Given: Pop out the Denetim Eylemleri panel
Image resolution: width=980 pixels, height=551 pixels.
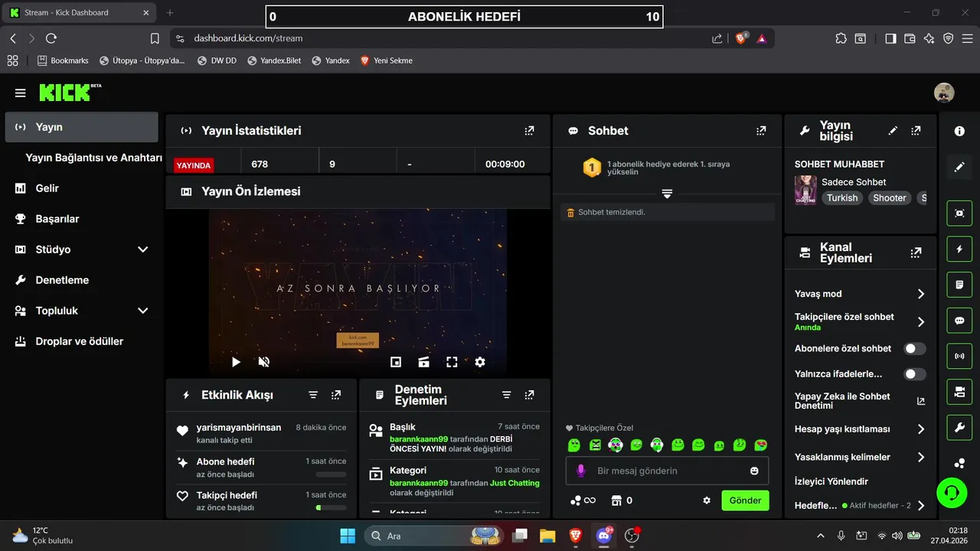Looking at the screenshot, I should click(529, 395).
